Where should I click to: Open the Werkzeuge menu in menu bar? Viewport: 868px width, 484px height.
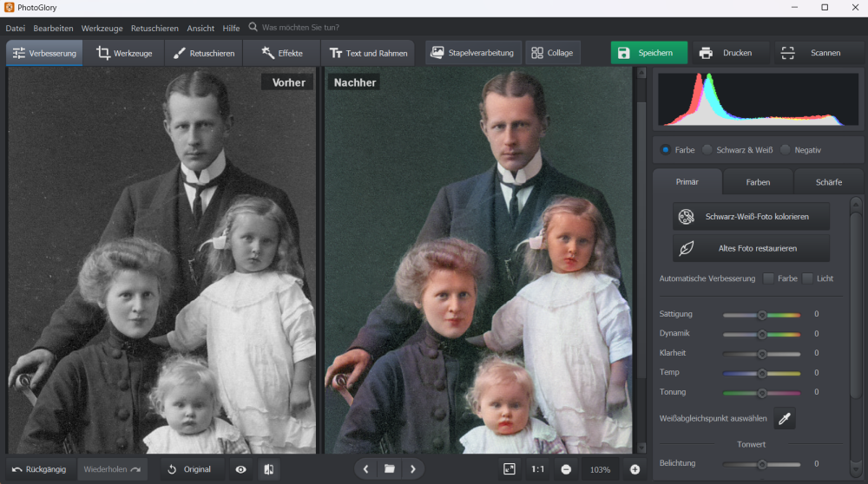coord(102,28)
